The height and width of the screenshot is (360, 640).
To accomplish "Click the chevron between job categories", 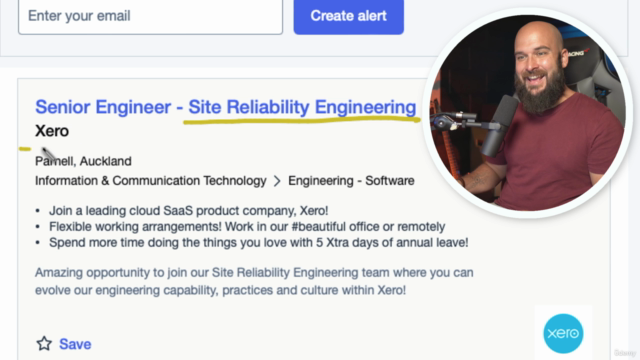I will (277, 181).
